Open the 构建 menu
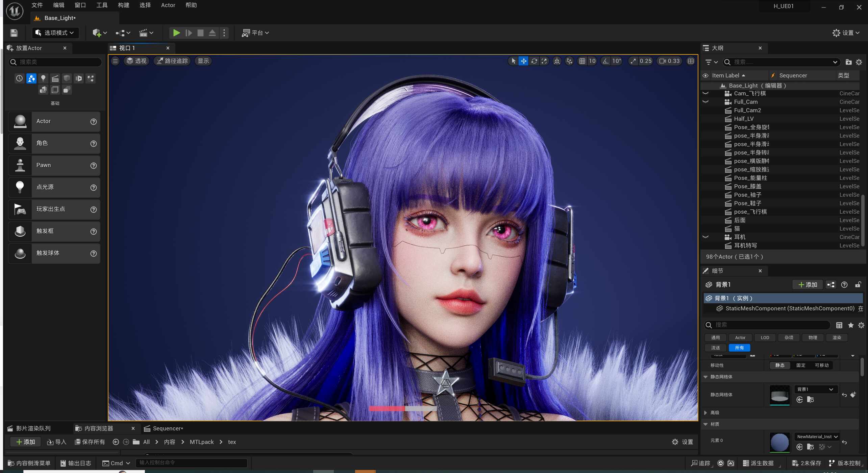868x473 pixels. pos(124,5)
